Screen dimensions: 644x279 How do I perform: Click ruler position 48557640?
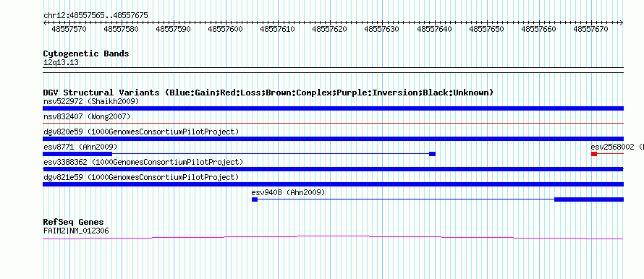[x=435, y=29]
